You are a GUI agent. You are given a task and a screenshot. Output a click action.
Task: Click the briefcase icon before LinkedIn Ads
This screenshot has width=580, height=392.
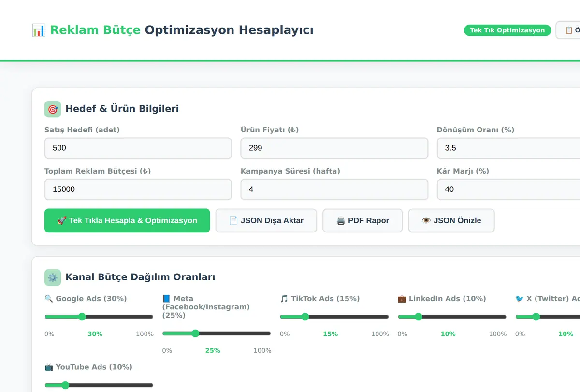pyautogui.click(x=402, y=299)
